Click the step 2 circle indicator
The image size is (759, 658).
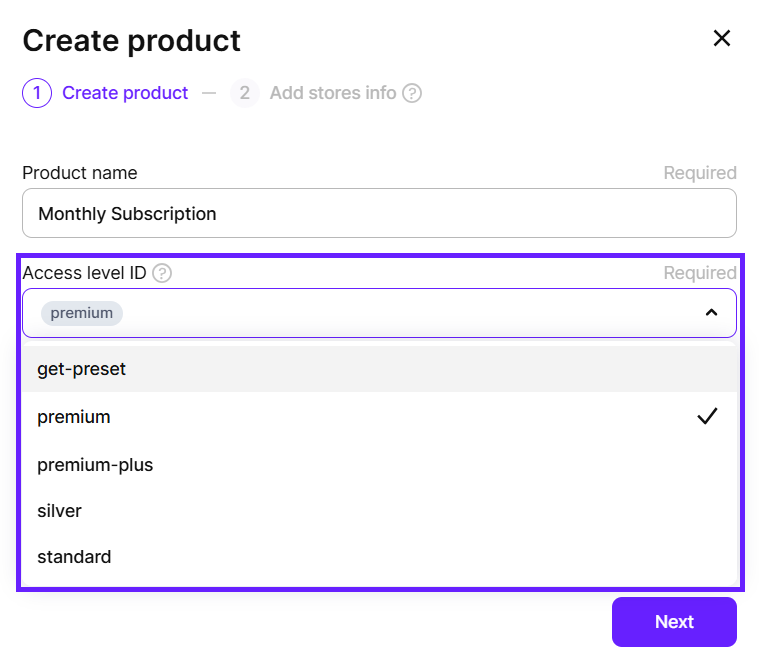pos(244,93)
